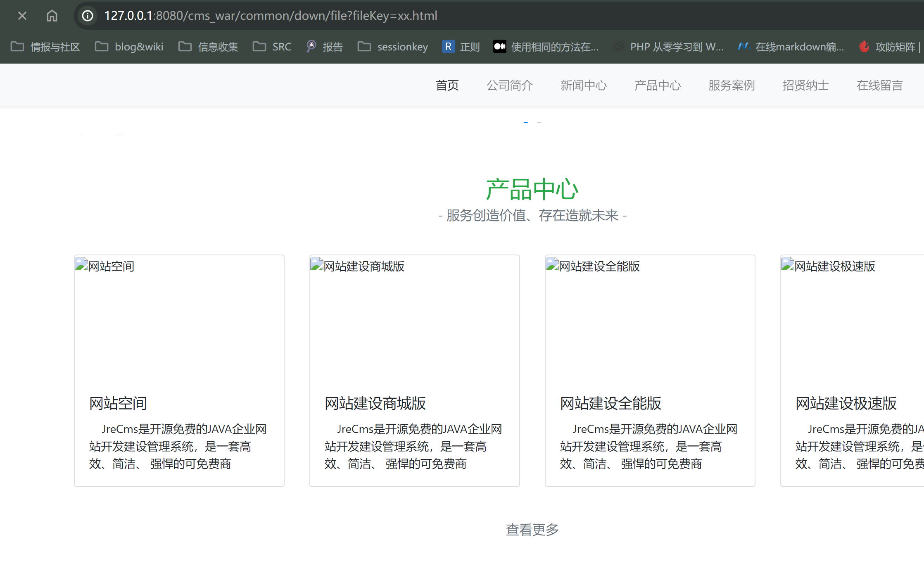Open the SRC bookmark folder
The width and height of the screenshot is (924, 578).
[272, 47]
